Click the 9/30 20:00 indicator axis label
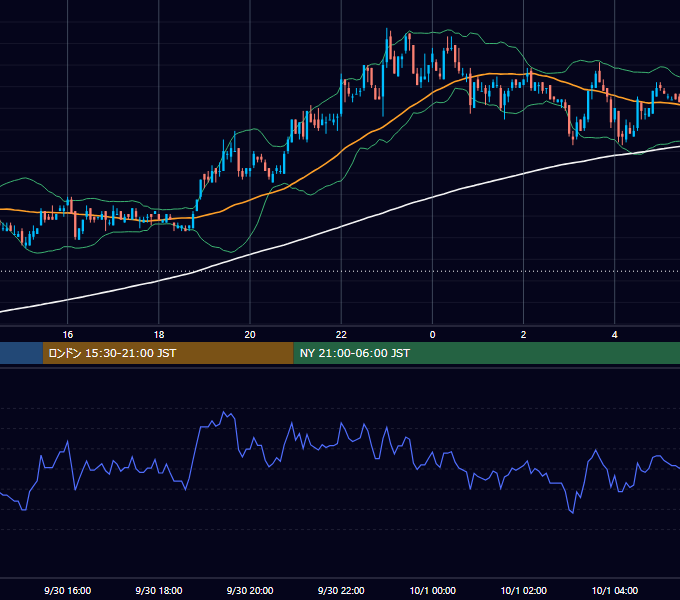Viewport: 680px width, 600px height. [250, 590]
